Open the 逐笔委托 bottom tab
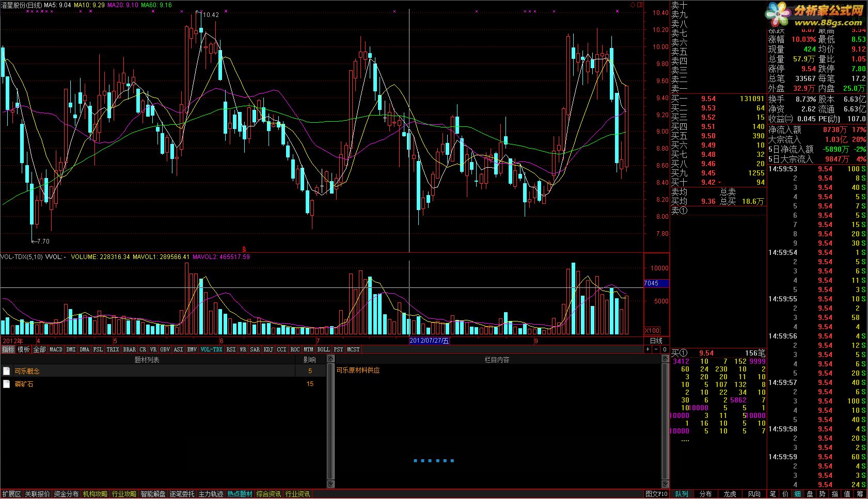Viewport: 868px width, 499px height. tap(182, 494)
